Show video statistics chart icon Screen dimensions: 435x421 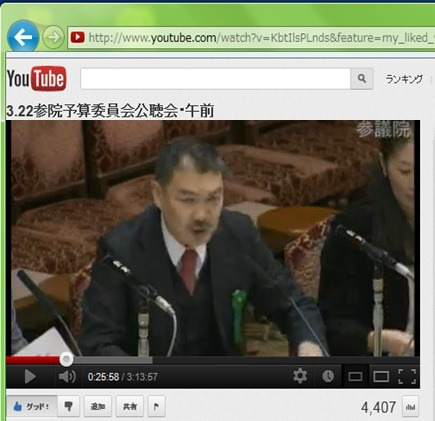tap(410, 407)
